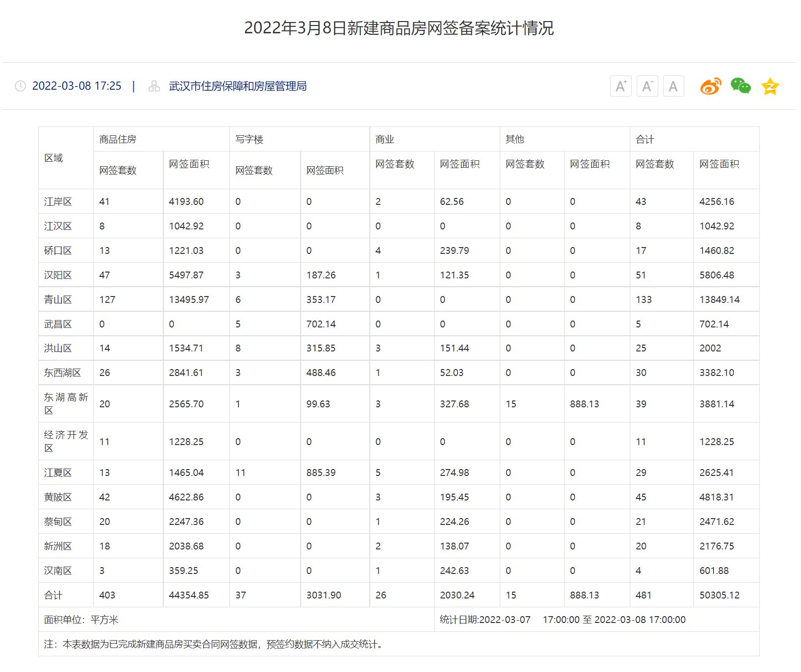Click value 13849.14 in 青山区 row
Image resolution: width=801 pixels, height=672 pixels.
pos(720,299)
